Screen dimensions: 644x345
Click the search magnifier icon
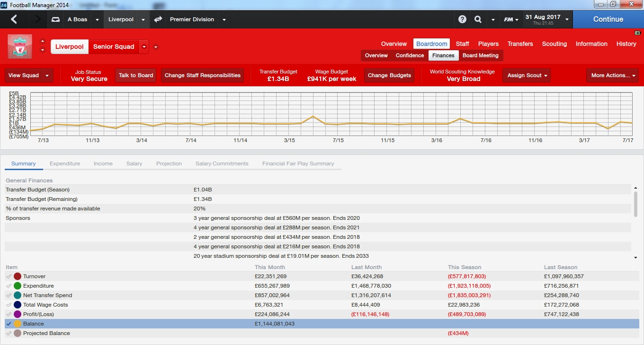pos(478,19)
